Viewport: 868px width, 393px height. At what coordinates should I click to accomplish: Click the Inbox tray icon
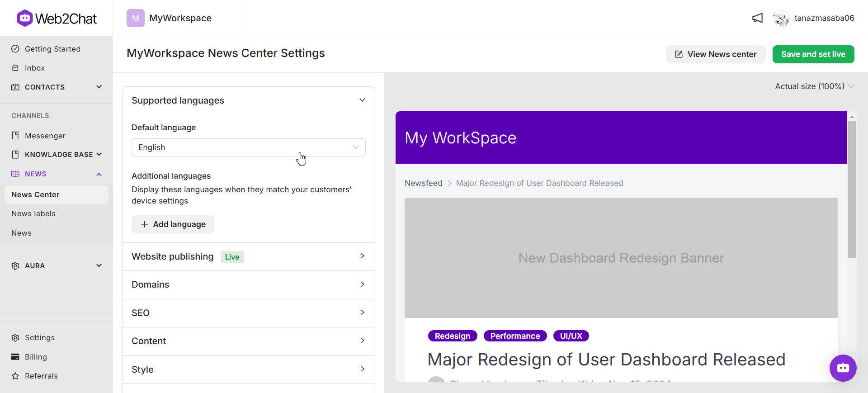[15, 68]
